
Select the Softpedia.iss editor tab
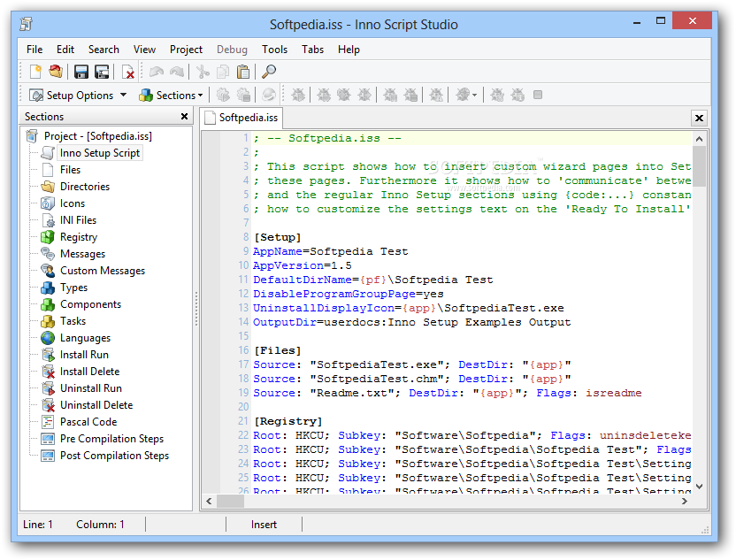pos(242,118)
